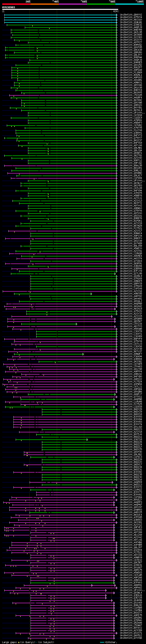Select the UniRef100_B3VV93 label
146x644 pixels.
[131, 417]
